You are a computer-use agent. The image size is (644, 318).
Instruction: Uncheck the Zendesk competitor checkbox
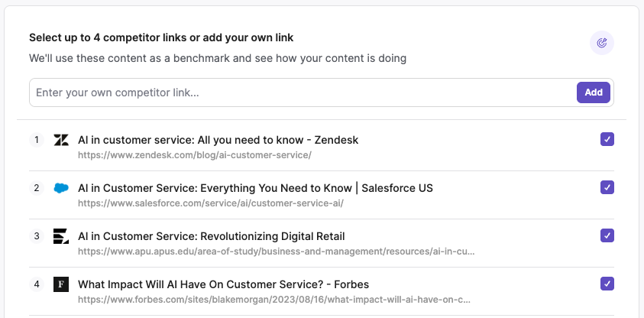607,139
